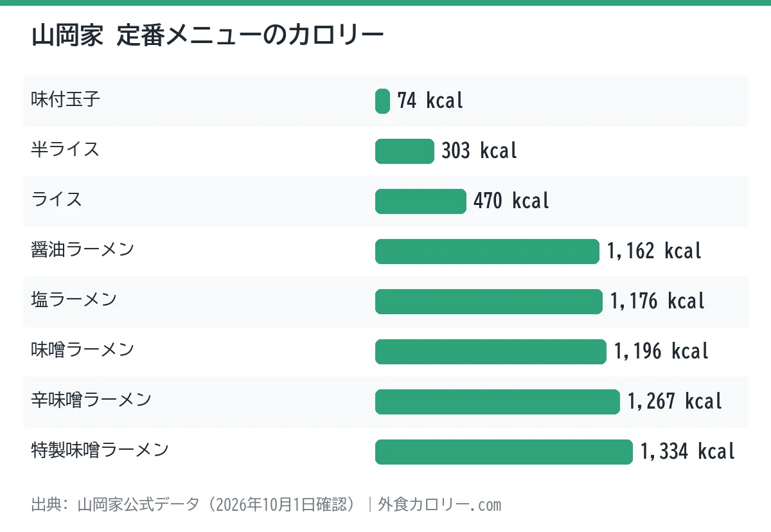Select the 味噌ラーメン row label
Viewport: 771px width, 532px height.
click(82, 350)
